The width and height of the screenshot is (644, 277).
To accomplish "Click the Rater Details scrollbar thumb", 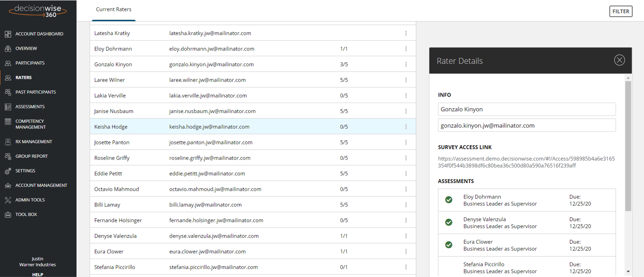I will coord(628,146).
